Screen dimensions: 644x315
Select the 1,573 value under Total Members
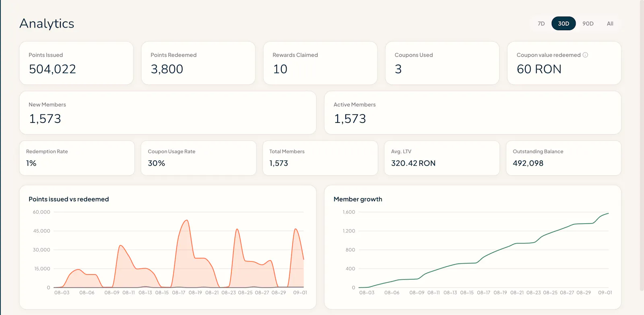coord(279,163)
